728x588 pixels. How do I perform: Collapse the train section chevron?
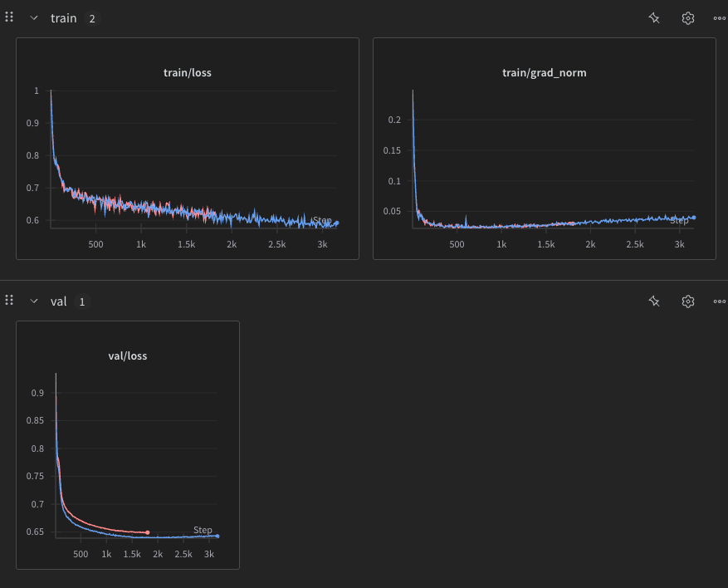pyautogui.click(x=34, y=18)
